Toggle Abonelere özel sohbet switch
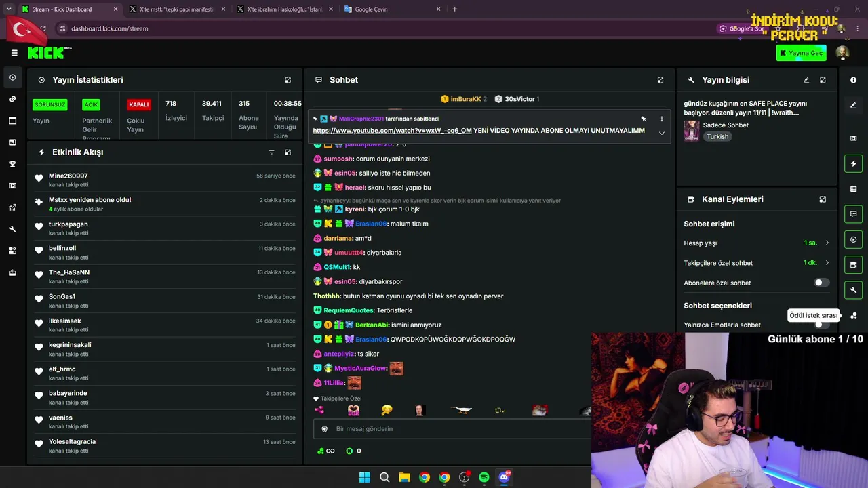 (x=821, y=283)
